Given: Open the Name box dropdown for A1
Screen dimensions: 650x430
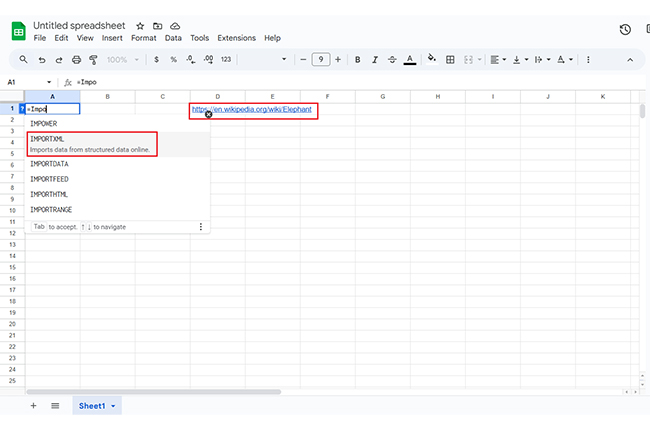Looking at the screenshot, I should [49, 82].
